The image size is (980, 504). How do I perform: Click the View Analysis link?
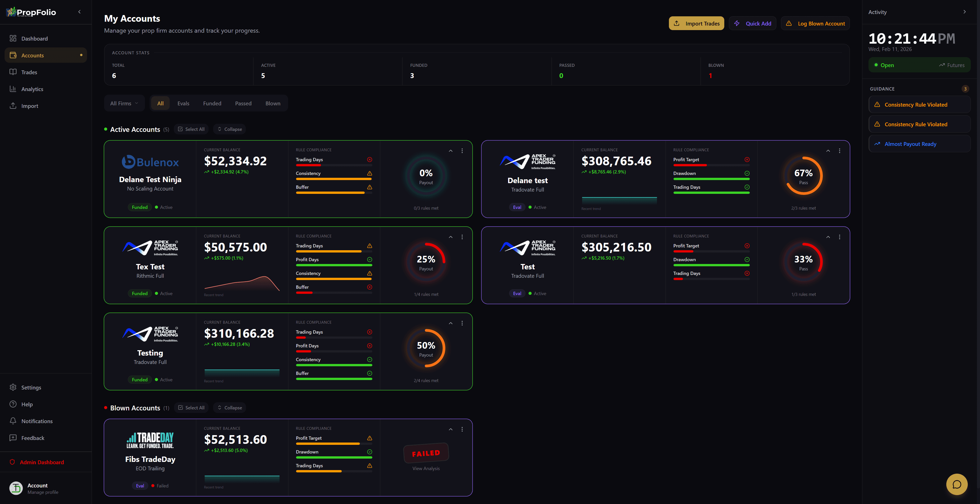(426, 468)
